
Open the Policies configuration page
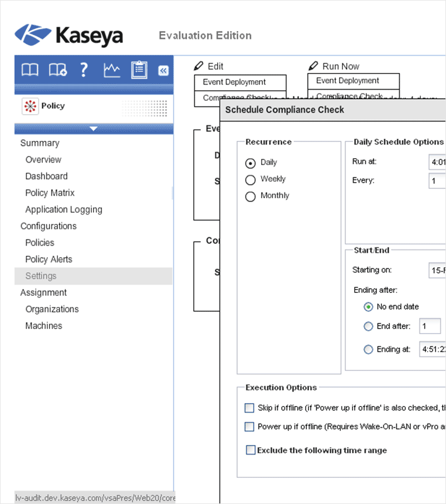40,243
